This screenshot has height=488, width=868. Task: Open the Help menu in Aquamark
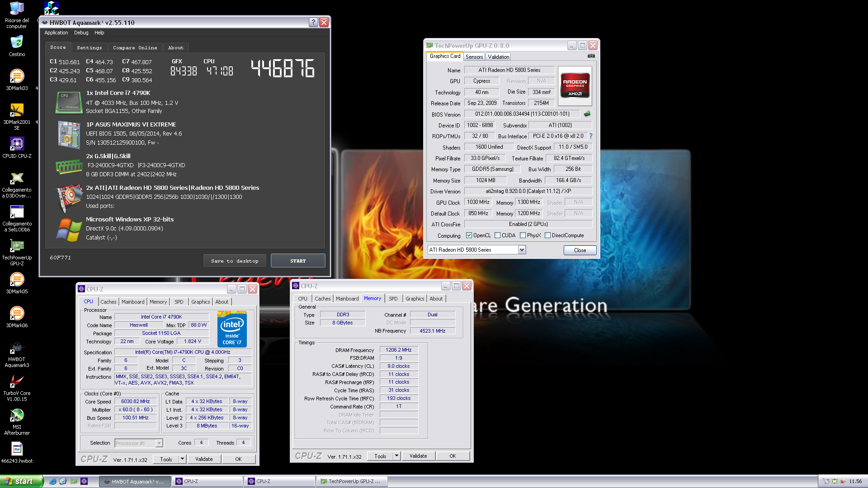[x=99, y=33]
